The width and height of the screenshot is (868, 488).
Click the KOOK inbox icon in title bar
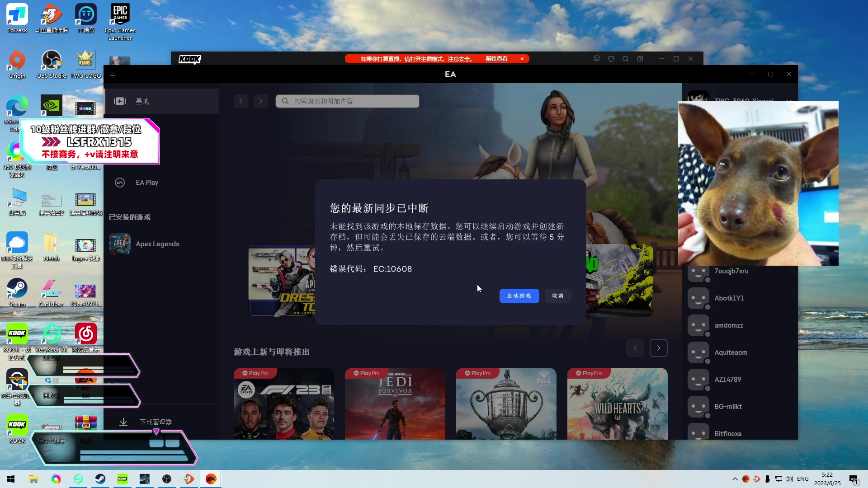point(597,59)
